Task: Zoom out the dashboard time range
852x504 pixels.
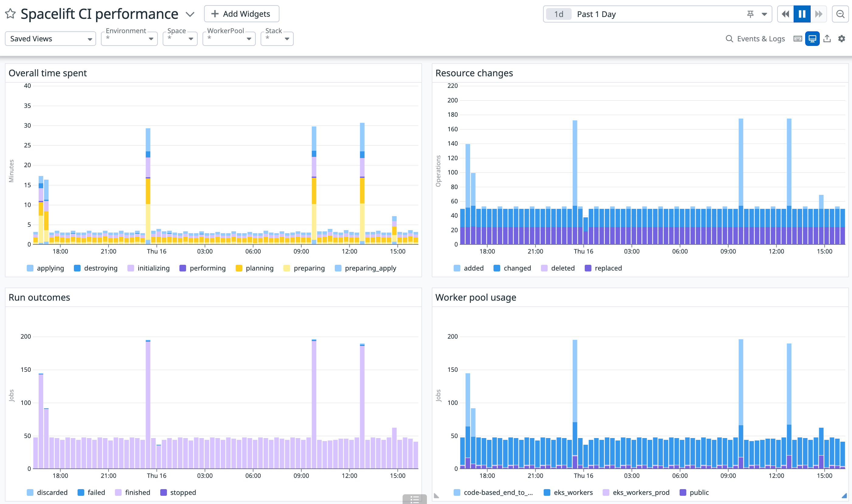Action: tap(840, 14)
